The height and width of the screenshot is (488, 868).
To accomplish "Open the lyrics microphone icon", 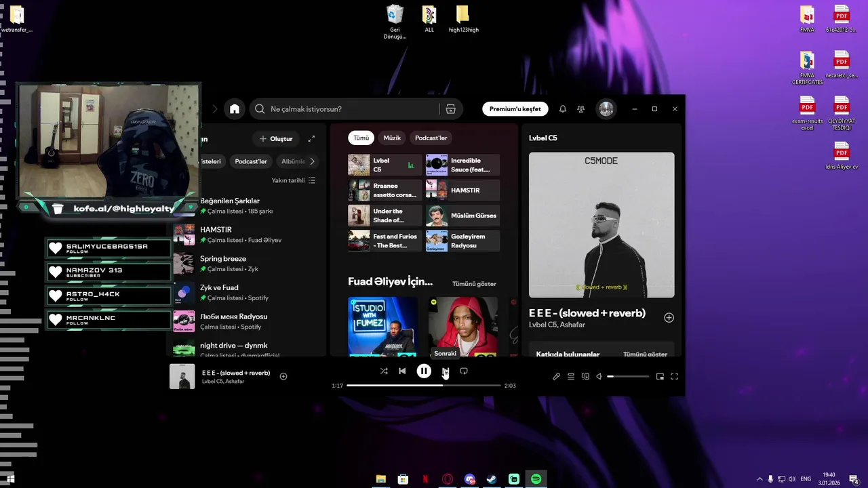I will coord(556,376).
